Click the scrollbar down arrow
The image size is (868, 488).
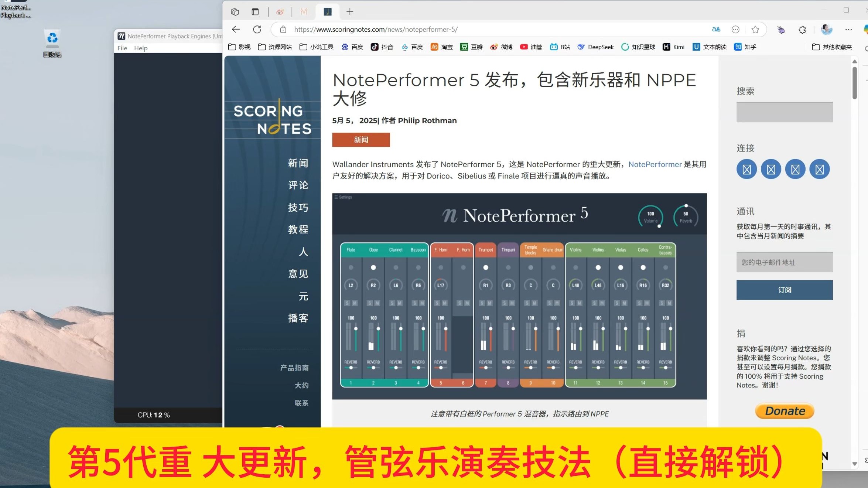click(855, 464)
